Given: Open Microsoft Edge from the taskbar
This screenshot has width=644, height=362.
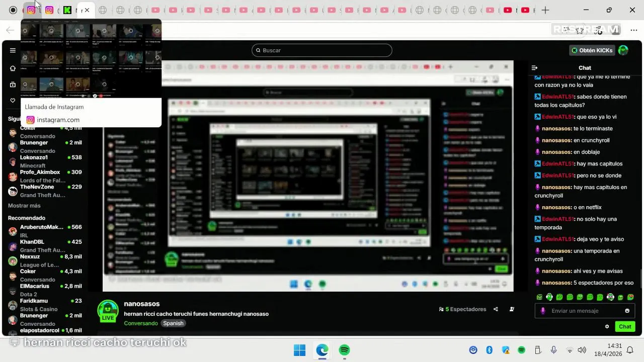Looking at the screenshot, I should [322, 350].
